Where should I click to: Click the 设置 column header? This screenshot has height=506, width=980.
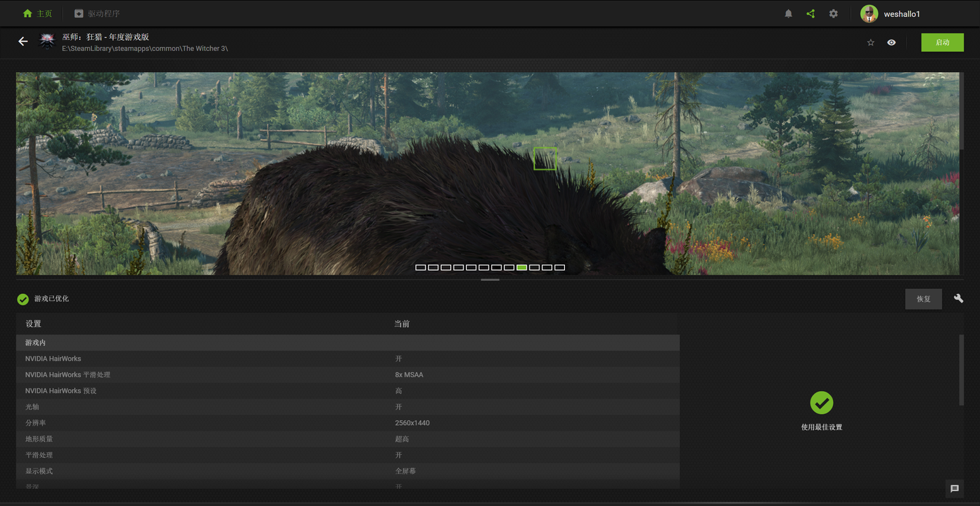pos(33,324)
